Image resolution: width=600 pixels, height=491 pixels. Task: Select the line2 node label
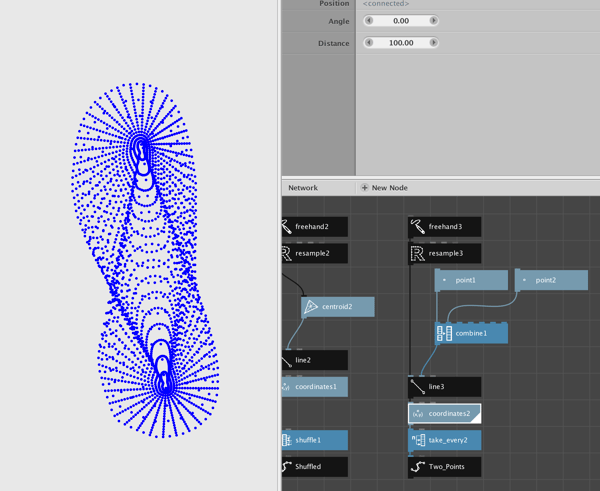point(303,360)
